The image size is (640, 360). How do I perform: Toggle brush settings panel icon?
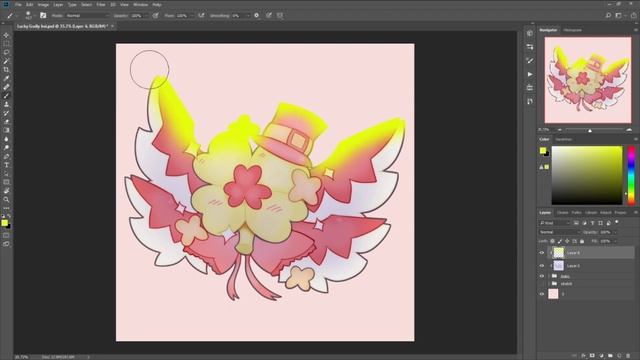(43, 16)
